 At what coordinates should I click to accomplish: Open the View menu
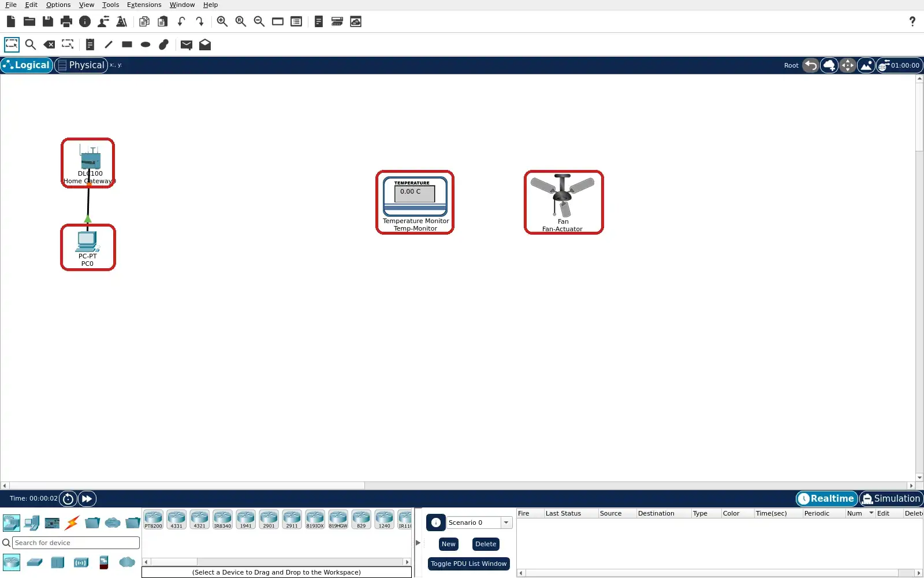[x=87, y=5]
